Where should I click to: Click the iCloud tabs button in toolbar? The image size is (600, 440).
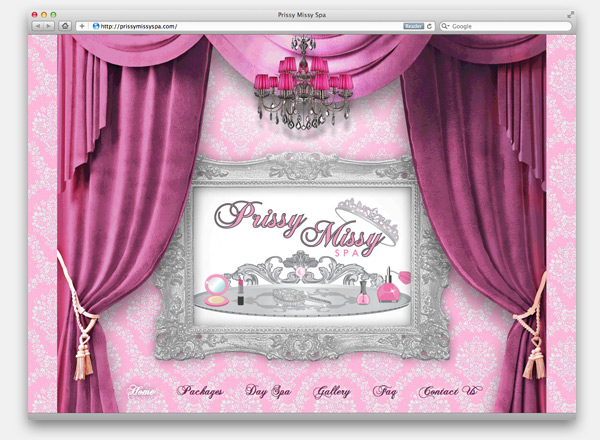65,26
